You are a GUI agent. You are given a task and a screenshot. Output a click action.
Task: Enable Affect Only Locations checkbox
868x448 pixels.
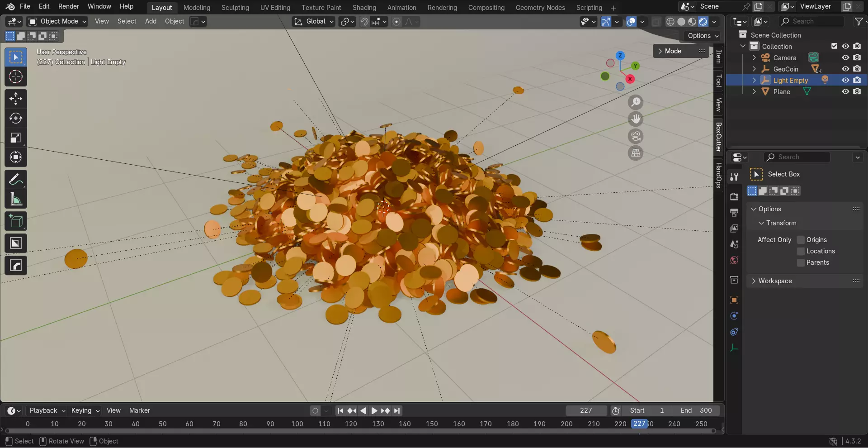(801, 251)
